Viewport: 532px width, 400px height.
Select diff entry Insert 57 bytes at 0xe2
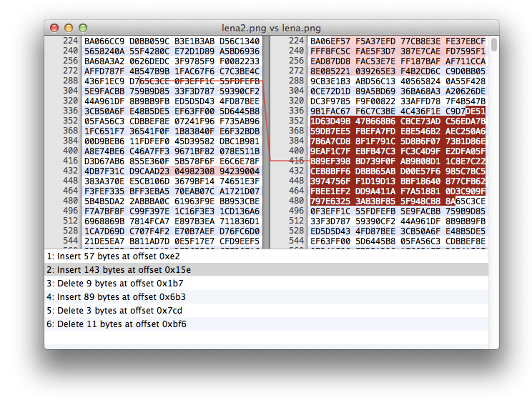coord(266,256)
